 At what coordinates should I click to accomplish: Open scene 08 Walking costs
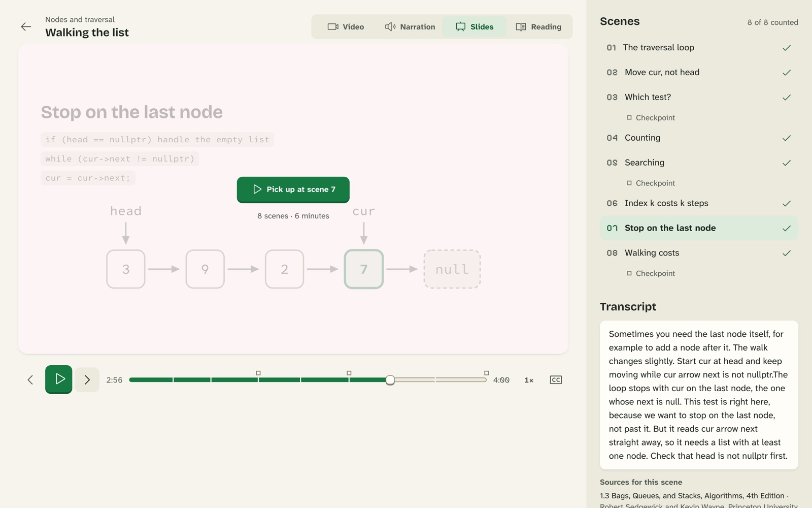pos(699,253)
